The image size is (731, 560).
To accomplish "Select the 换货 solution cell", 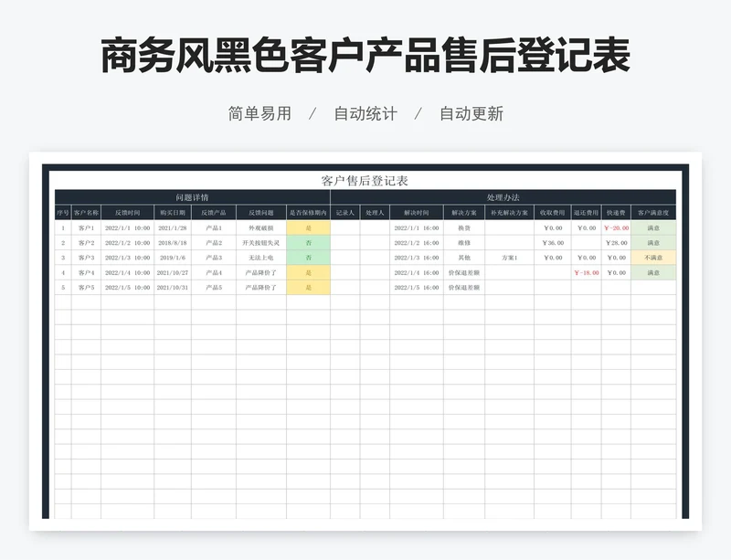I will pos(464,228).
